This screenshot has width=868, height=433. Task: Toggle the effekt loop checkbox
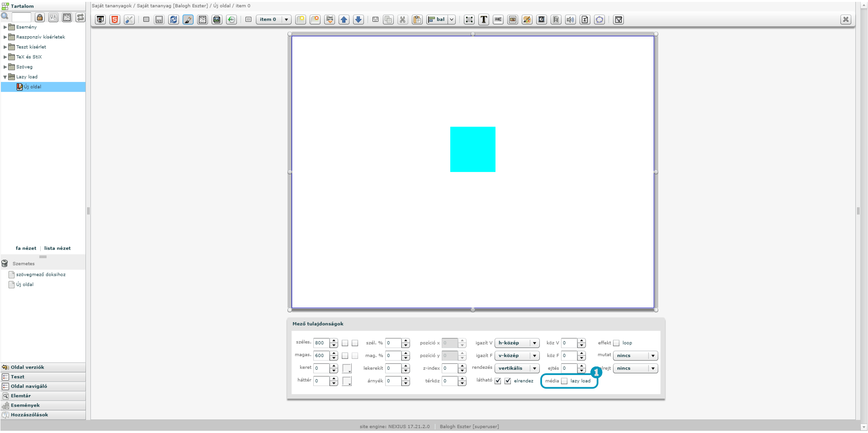pos(616,343)
